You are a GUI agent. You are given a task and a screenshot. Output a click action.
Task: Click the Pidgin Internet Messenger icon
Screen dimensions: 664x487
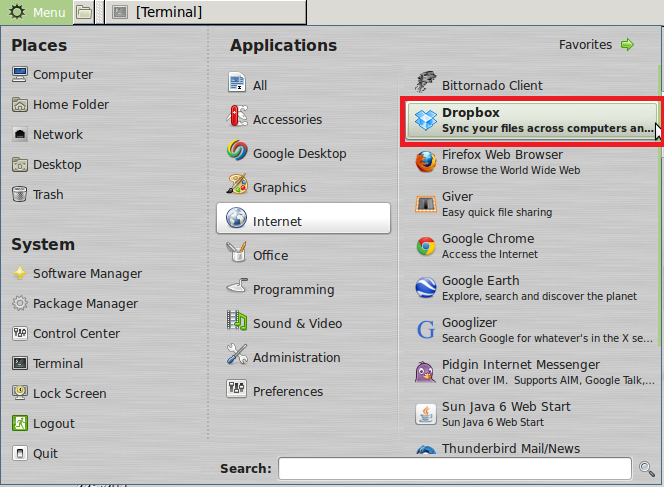tap(425, 371)
